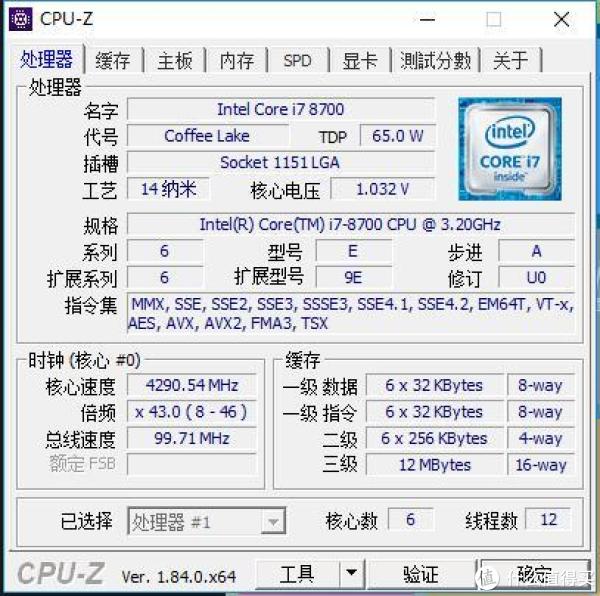Image resolution: width=600 pixels, height=596 pixels.
Task: Expand the 处理器 #1 selection dropdown
Action: 273,521
